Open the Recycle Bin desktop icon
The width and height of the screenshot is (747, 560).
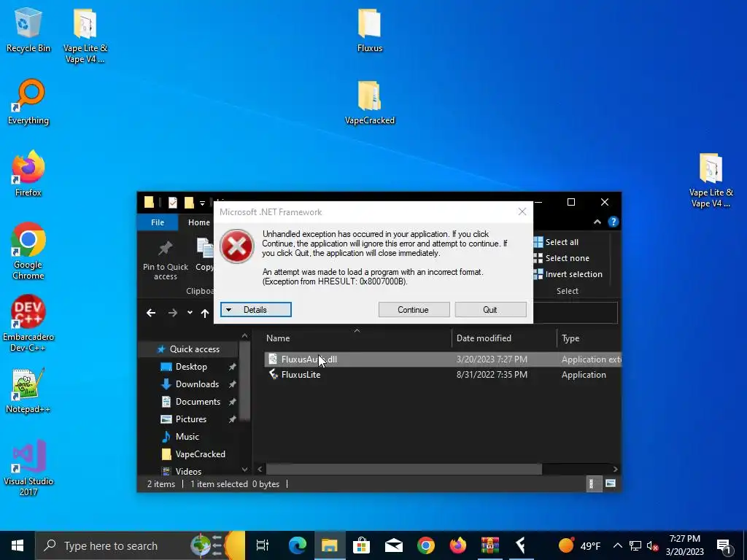coord(28,29)
